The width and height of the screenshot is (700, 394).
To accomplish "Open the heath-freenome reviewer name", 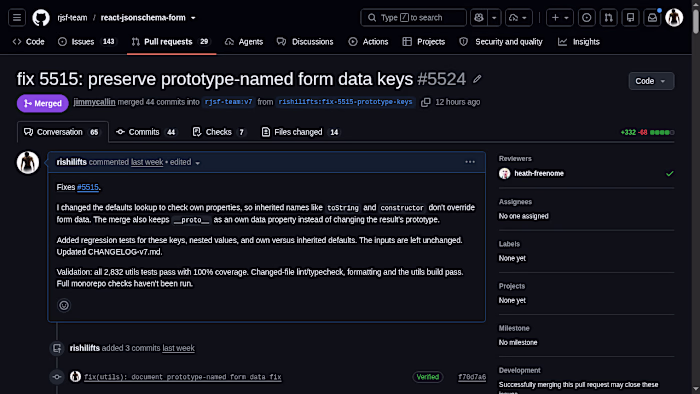I will pyautogui.click(x=539, y=174).
